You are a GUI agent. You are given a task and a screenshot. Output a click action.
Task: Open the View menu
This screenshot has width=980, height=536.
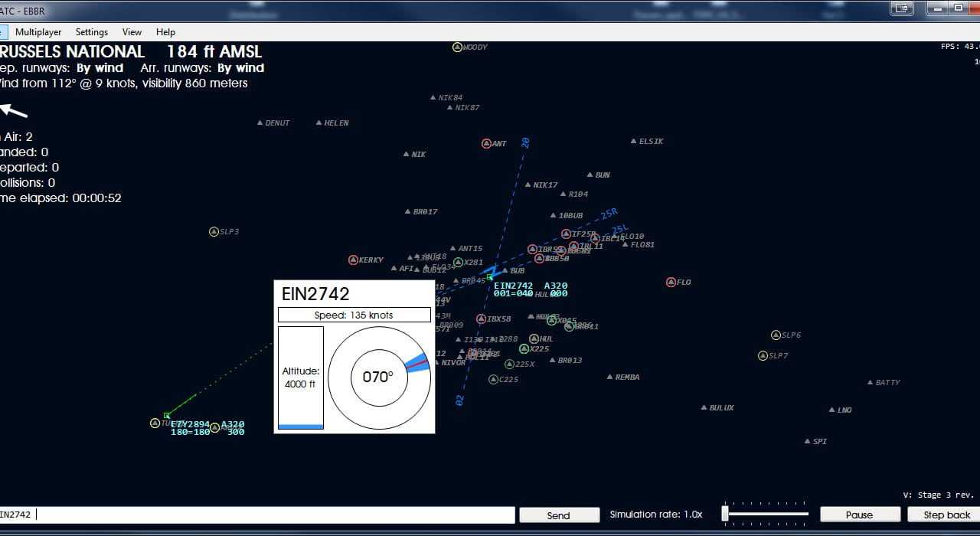[x=132, y=32]
